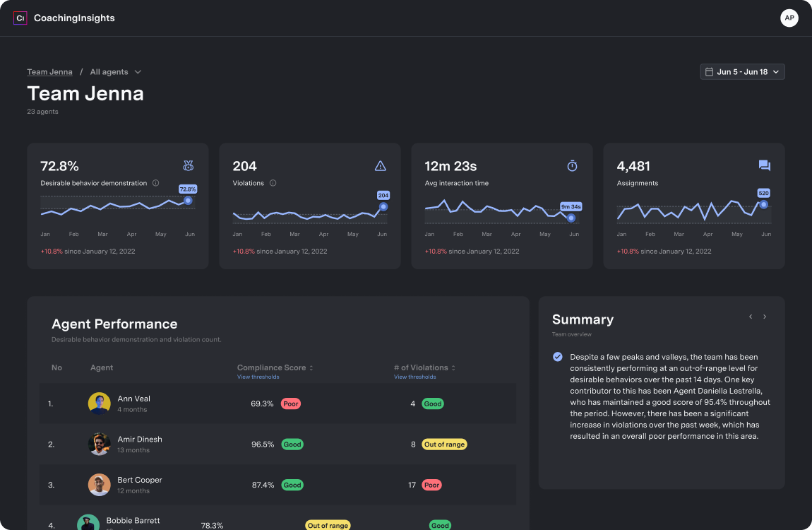
Task: Select the Team Jenna breadcrumb
Action: 49,71
